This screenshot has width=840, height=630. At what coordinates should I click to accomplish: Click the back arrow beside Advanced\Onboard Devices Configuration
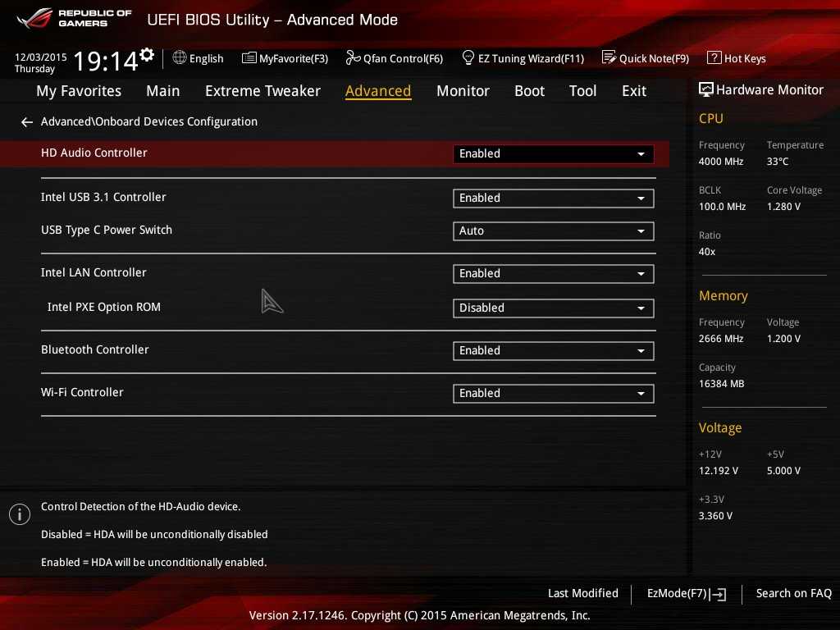tap(27, 122)
